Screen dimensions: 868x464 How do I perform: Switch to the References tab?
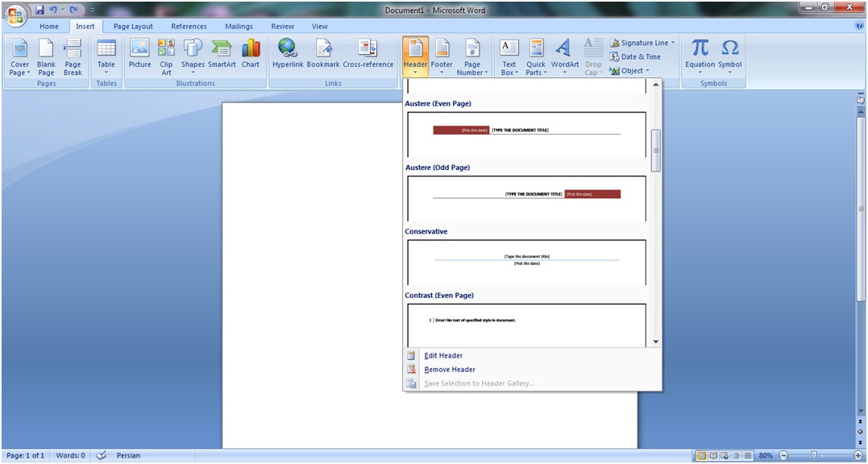coord(189,26)
